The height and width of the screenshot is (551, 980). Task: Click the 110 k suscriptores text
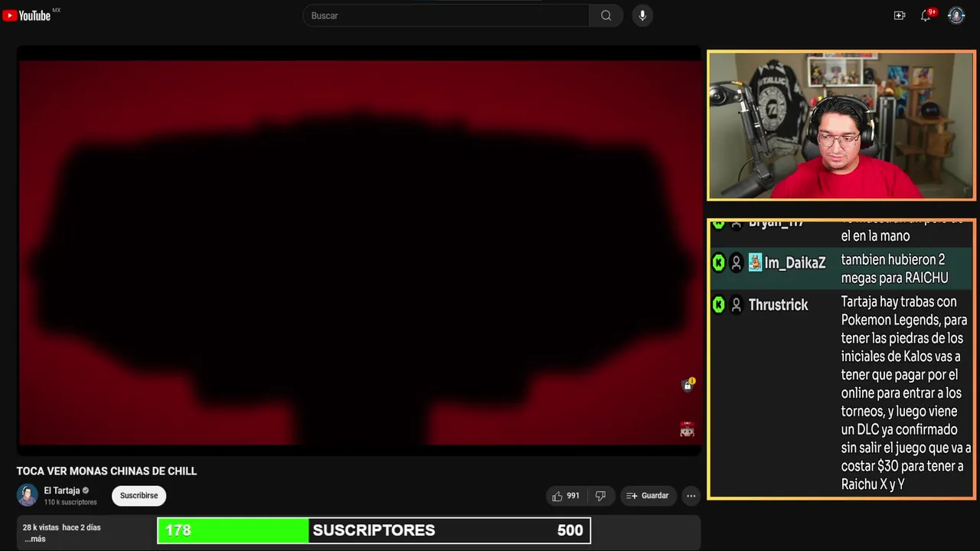(x=70, y=502)
